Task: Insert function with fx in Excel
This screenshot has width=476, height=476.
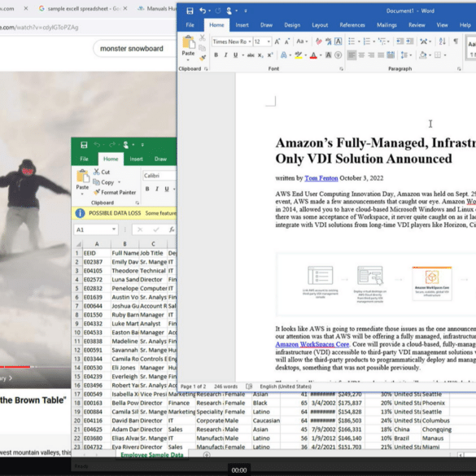Action: tap(172, 229)
